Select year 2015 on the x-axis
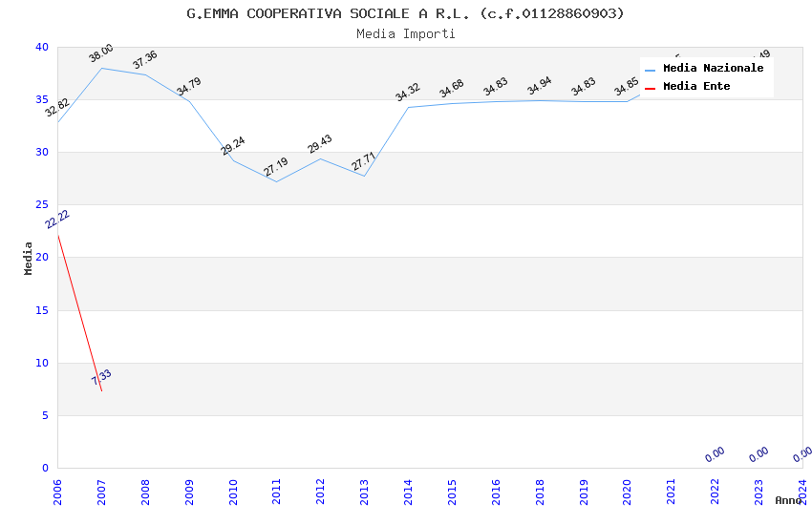 452,492
